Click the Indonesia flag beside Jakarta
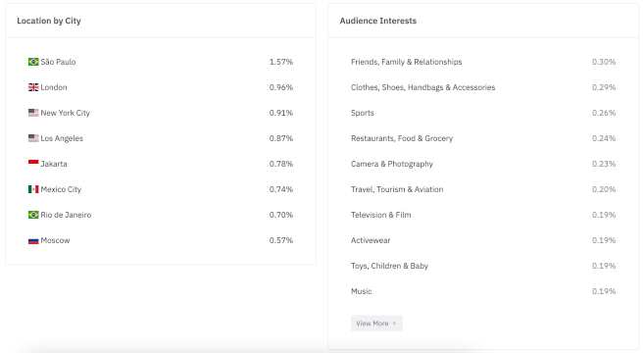 pos(33,164)
